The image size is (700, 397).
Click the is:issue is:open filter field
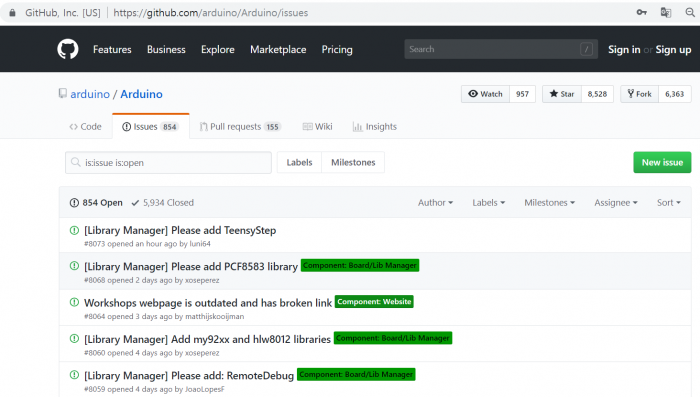(x=168, y=162)
